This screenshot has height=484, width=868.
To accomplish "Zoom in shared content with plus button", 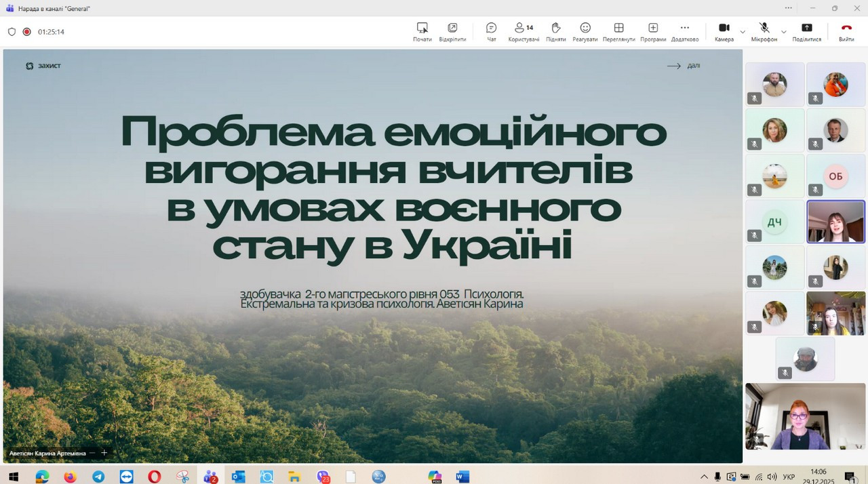I will click(104, 453).
